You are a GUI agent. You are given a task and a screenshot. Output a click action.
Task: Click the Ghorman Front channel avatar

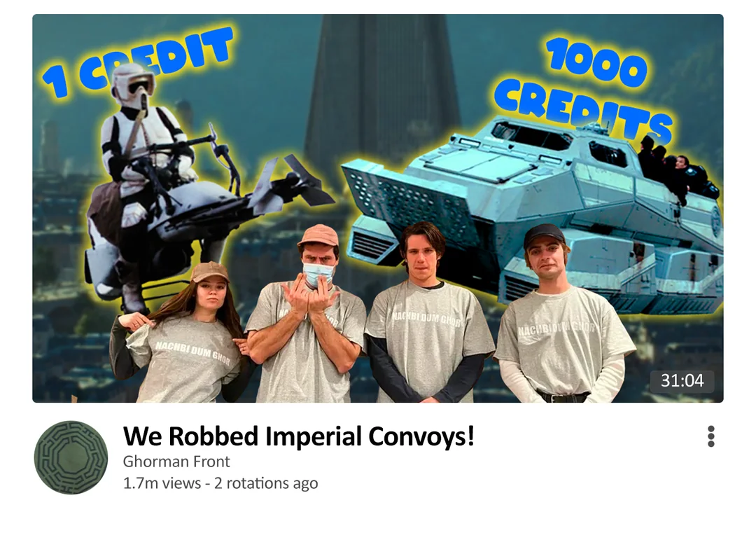pos(71,457)
